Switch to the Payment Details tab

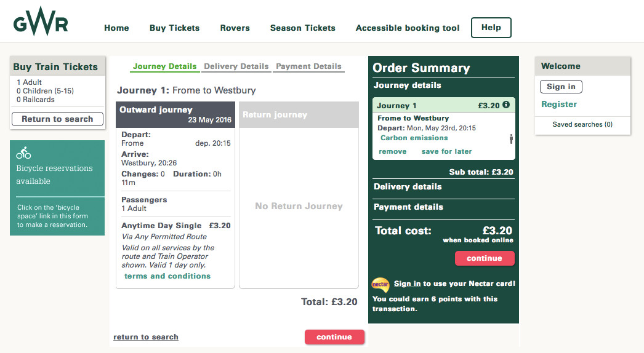tap(308, 66)
